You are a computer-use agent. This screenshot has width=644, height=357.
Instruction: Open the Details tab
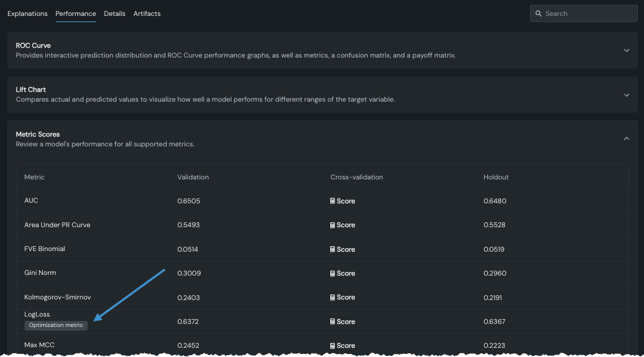pyautogui.click(x=115, y=13)
